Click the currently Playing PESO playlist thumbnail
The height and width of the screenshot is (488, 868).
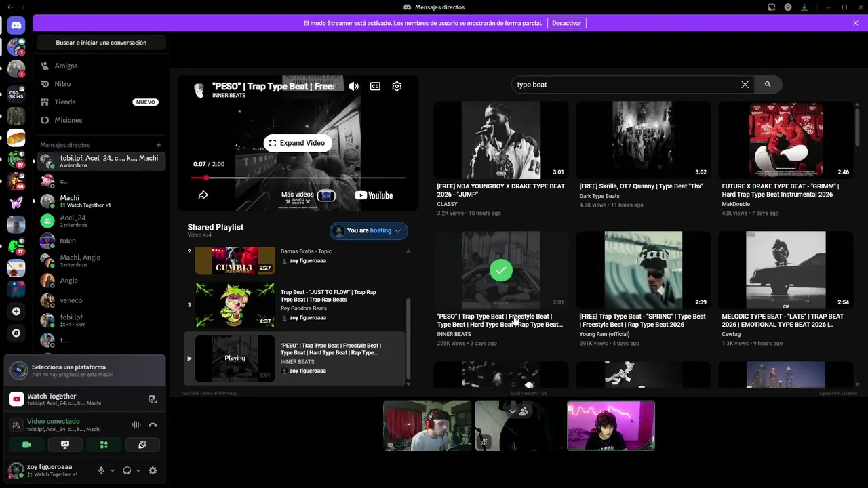tap(235, 358)
